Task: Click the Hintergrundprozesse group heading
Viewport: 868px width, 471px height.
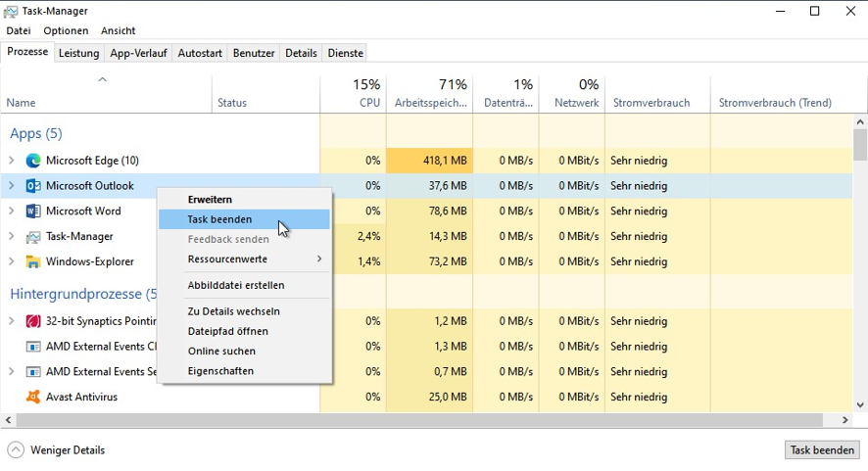Action: pos(83,294)
